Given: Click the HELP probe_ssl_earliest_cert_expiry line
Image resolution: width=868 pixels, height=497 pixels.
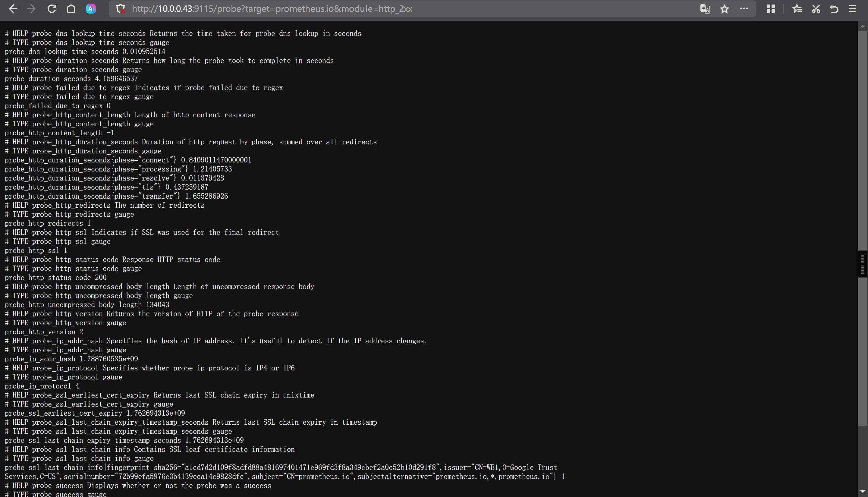Looking at the screenshot, I should pos(159,395).
